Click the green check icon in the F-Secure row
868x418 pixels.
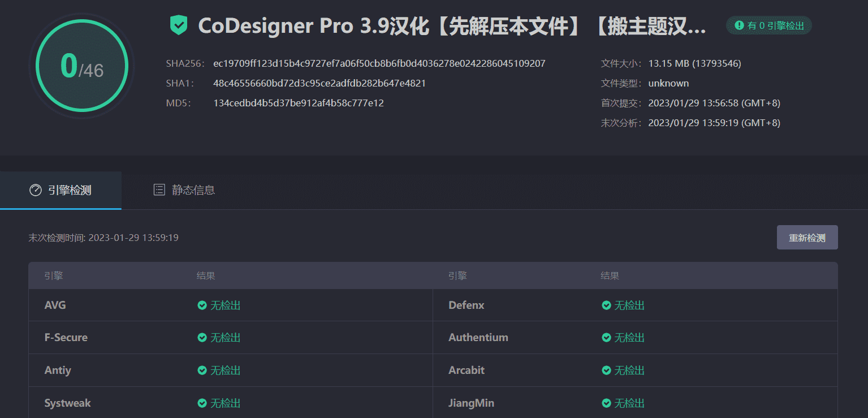coord(202,338)
